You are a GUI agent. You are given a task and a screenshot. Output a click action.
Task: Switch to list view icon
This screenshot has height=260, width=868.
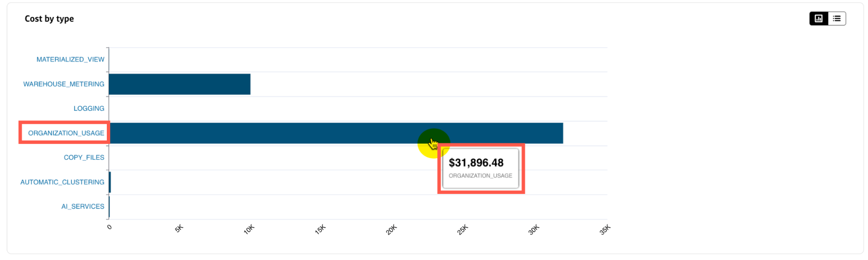837,19
